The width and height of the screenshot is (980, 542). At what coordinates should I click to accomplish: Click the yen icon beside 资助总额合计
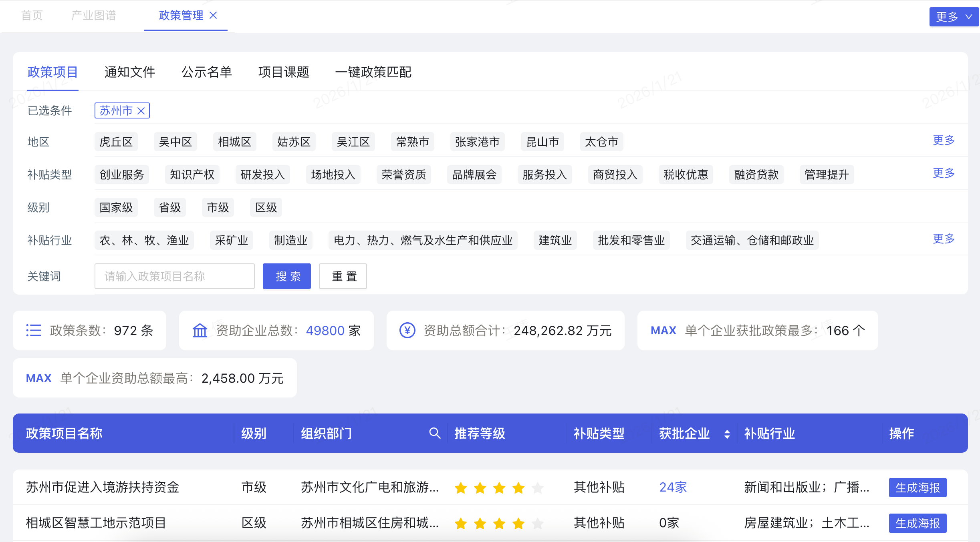407,330
